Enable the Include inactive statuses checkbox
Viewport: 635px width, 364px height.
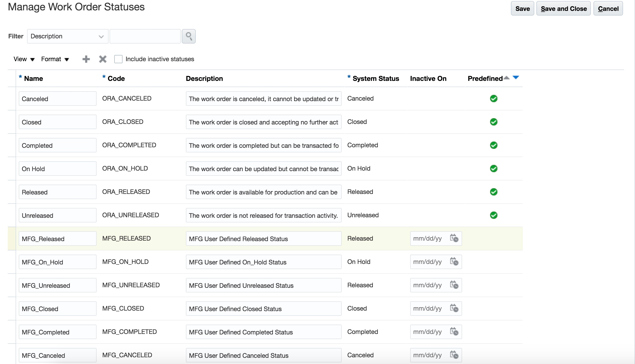pos(118,59)
